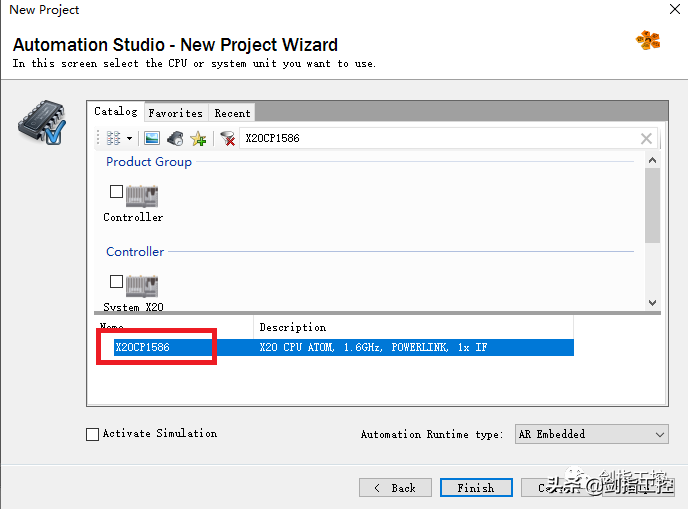Click the System X20 controller icon
This screenshot has width=688, height=509.
coord(142,285)
